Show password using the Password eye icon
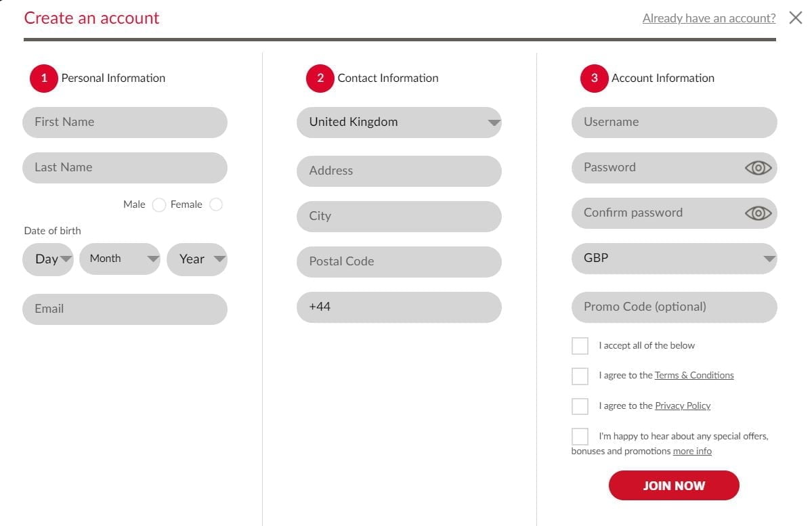The image size is (812, 526). pyautogui.click(x=758, y=168)
